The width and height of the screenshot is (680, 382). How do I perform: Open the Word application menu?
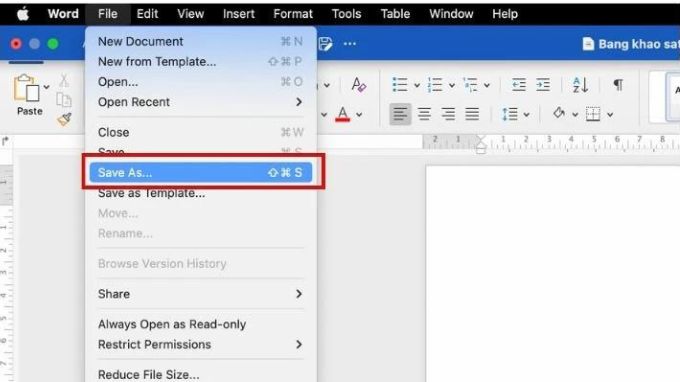(63, 14)
